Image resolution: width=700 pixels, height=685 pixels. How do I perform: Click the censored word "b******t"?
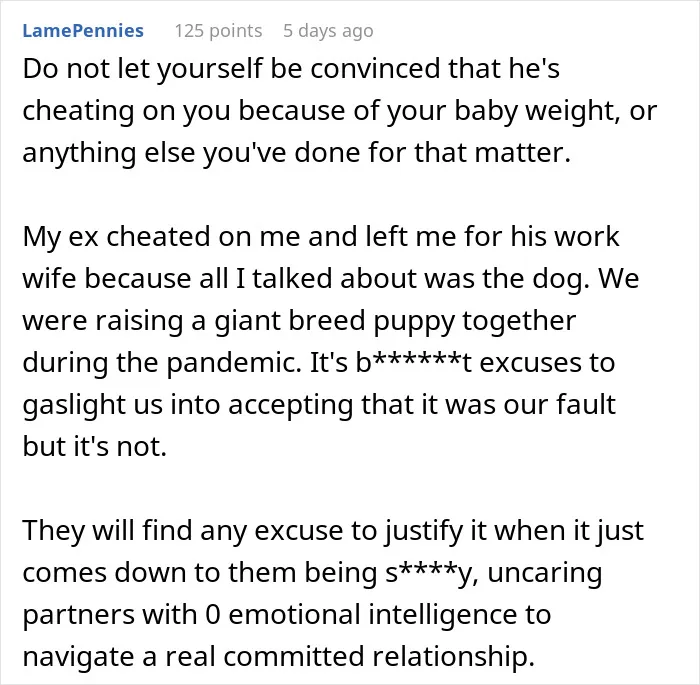(x=414, y=362)
